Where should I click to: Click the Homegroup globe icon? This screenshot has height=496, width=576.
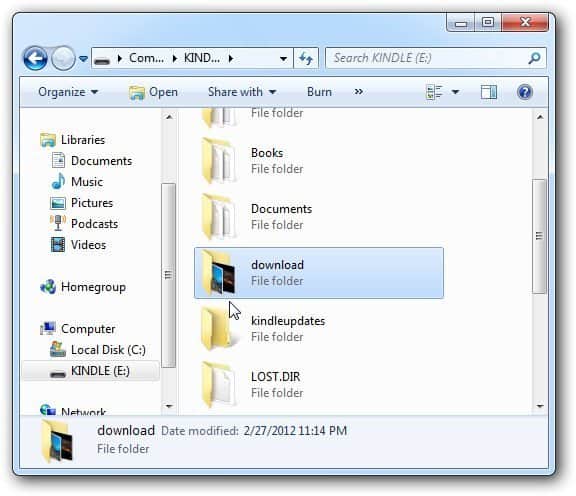(48, 287)
